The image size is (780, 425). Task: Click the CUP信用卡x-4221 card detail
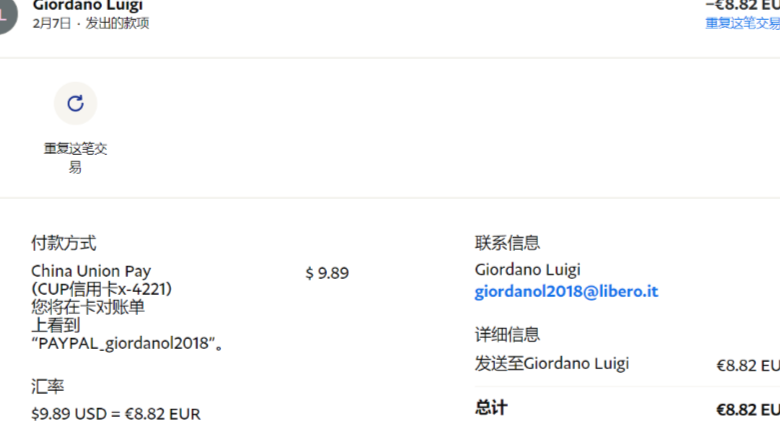tap(102, 289)
